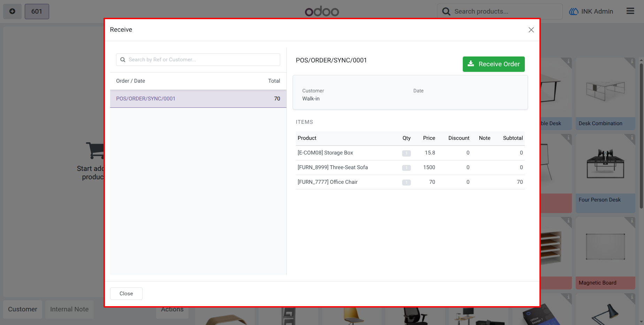This screenshot has width=644, height=325.
Task: Click info icon on Four Person Desk card
Action: pos(632,138)
